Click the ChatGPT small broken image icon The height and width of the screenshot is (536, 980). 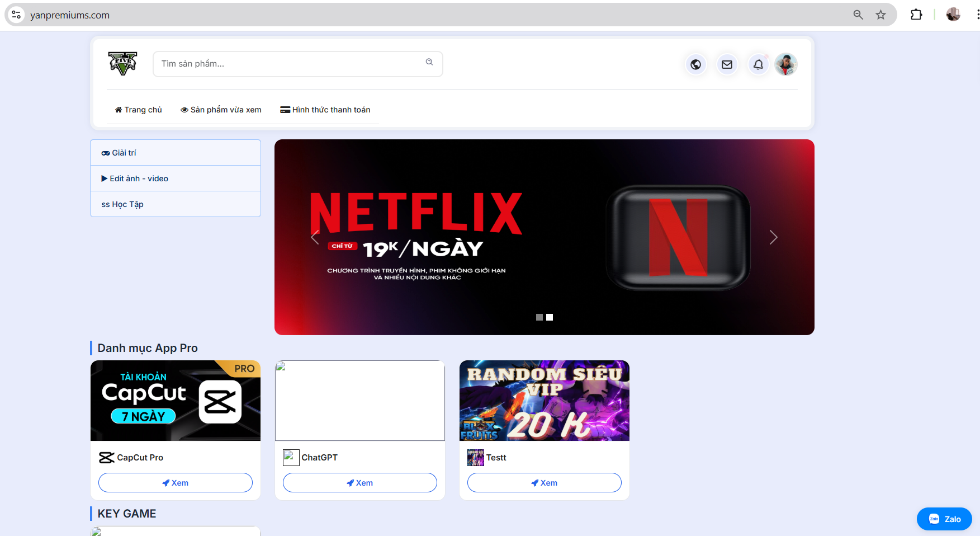(x=291, y=458)
